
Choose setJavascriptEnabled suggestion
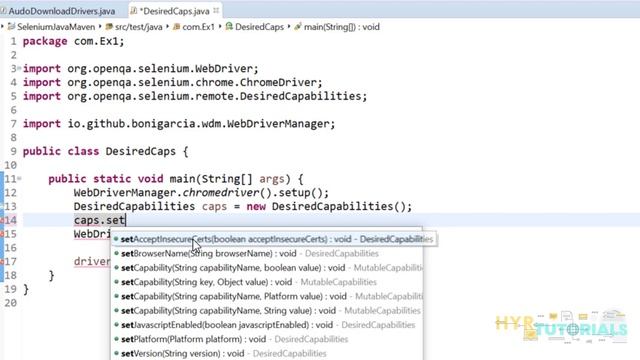(x=267, y=325)
